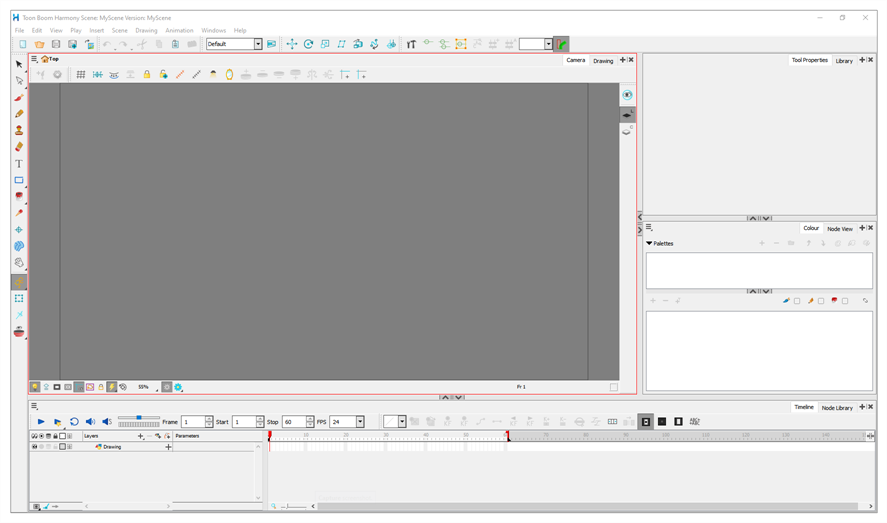
Task: Click the Onion Skin oval icon
Action: [229, 75]
